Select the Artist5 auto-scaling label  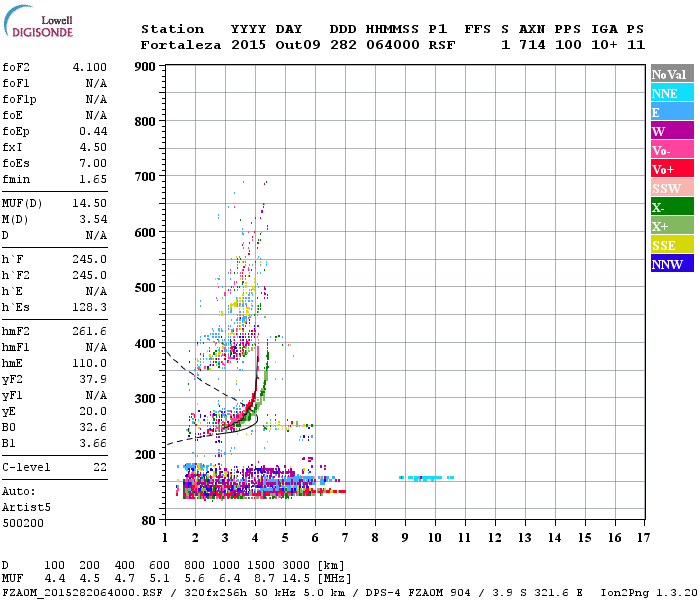click(x=24, y=507)
